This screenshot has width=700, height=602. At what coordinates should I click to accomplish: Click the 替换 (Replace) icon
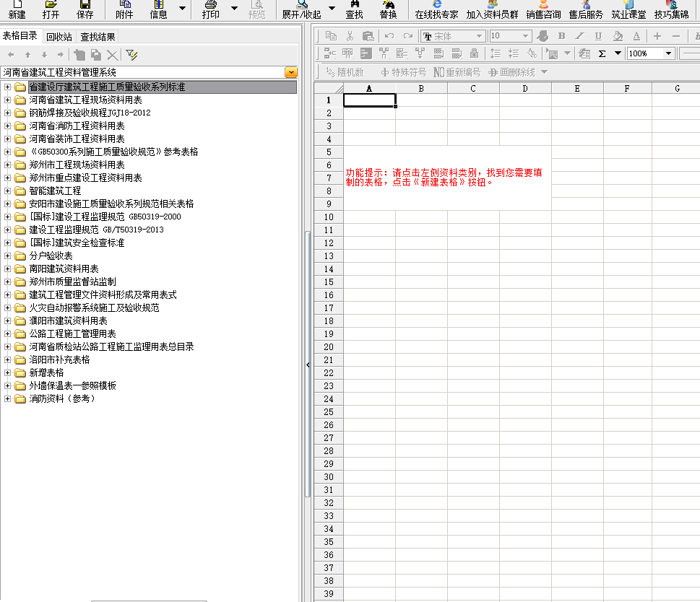click(388, 9)
